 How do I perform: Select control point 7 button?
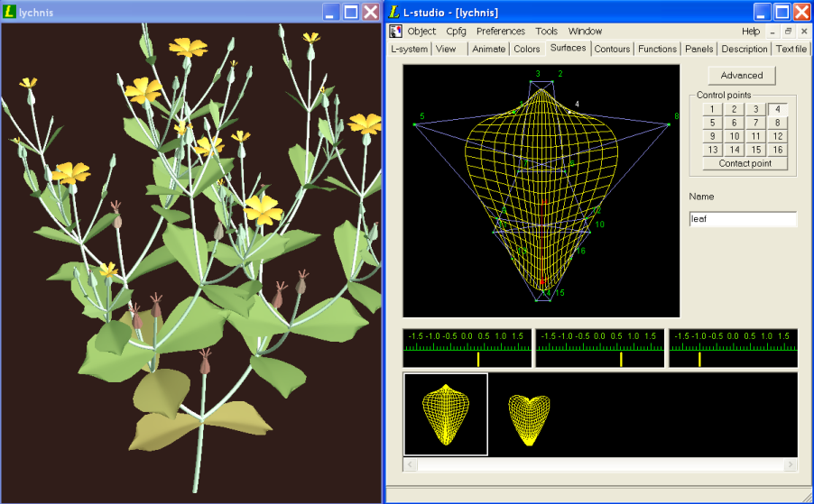pos(756,123)
